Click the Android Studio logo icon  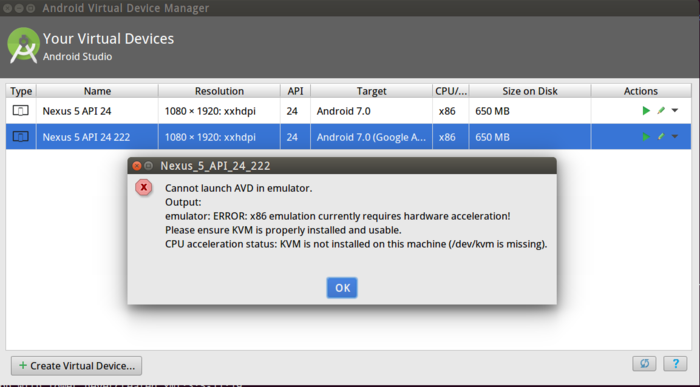click(x=23, y=45)
